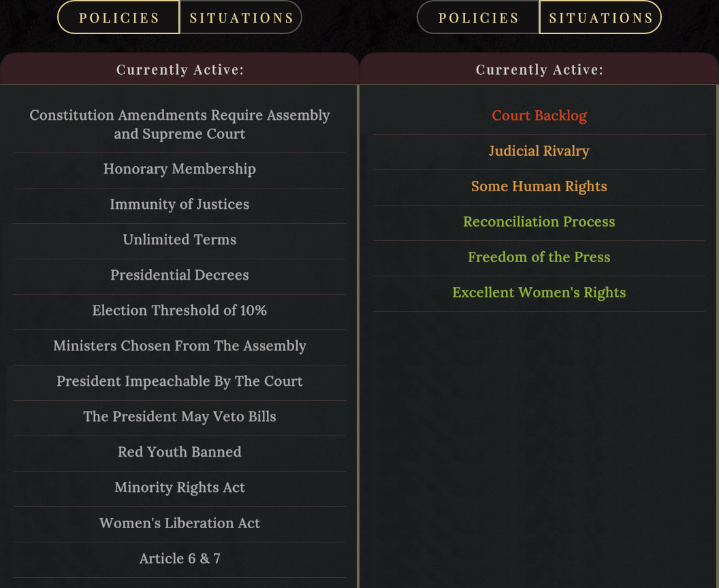
Task: Click the Judicial Rivalry situation
Action: 539,151
